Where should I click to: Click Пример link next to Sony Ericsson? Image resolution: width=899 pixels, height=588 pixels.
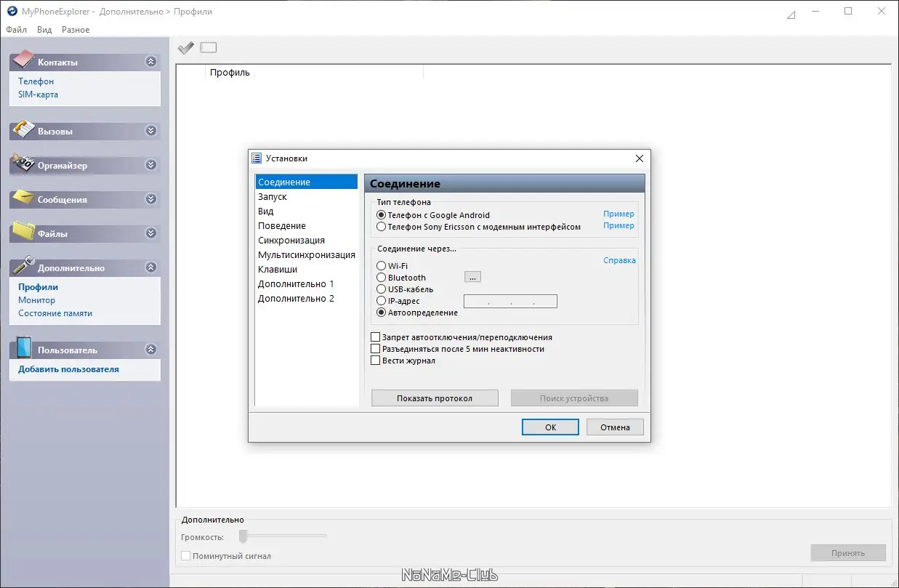[618, 225]
